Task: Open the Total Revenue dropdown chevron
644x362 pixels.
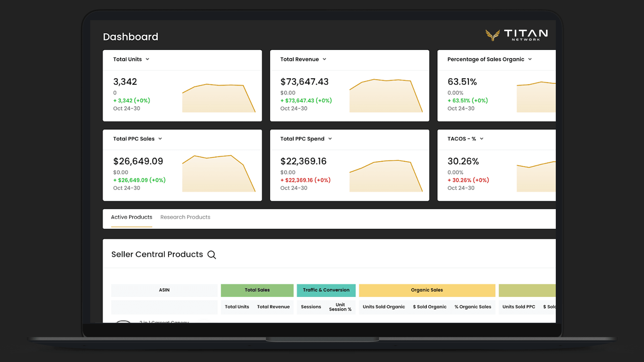Action: point(324,59)
